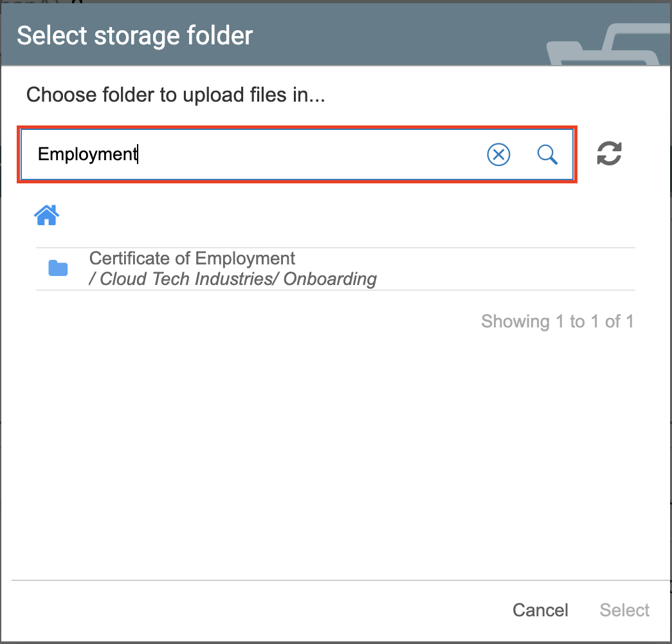Click the Onboarding segment in folder path
Screen dimensions: 672x644
(330, 279)
